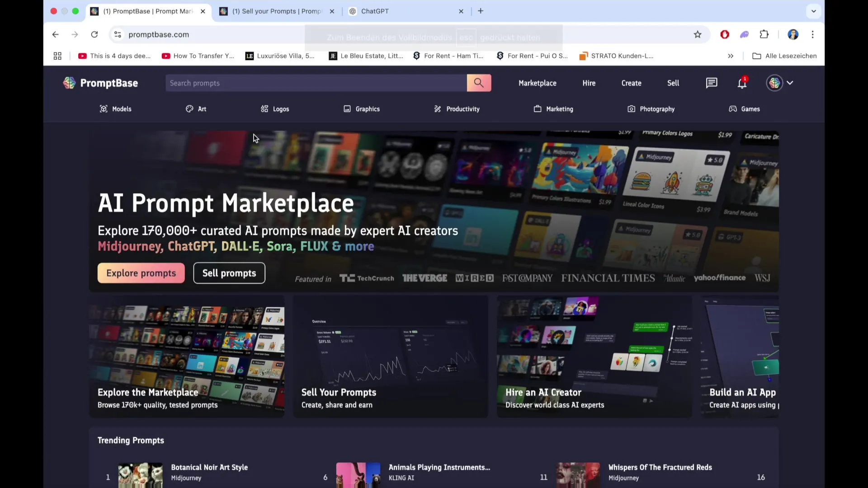Screen dimensions: 868x488
Task: Open the Chrome three-dot menu
Action: click(x=812, y=34)
